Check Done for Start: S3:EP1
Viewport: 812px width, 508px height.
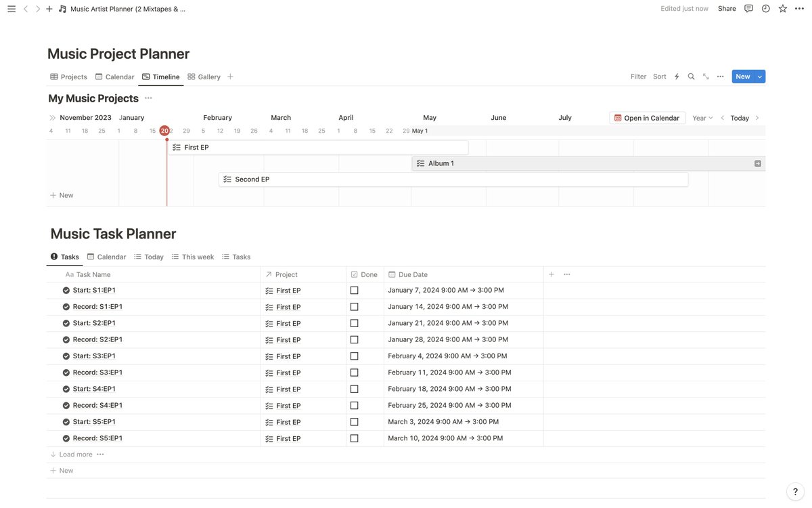[x=354, y=356]
